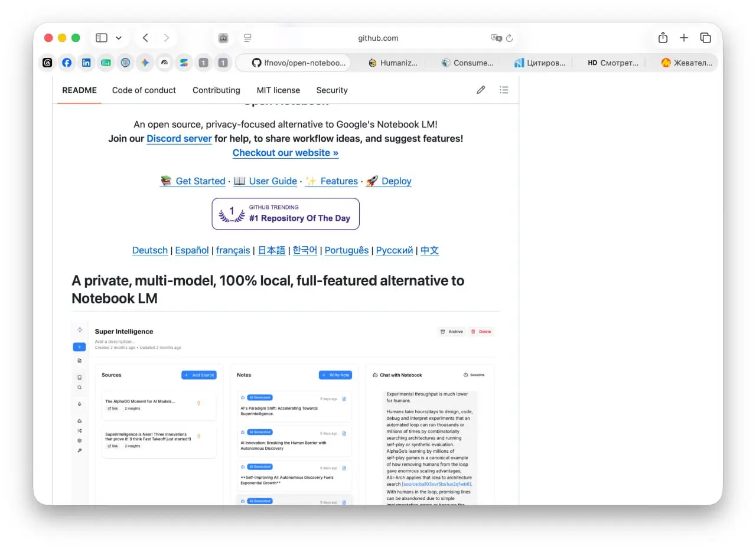Open the Super Intelligence notebook screenshot image
Viewport: 756px width, 549px height.
click(x=285, y=413)
